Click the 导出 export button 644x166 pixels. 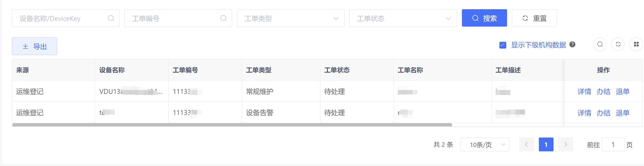(x=35, y=46)
